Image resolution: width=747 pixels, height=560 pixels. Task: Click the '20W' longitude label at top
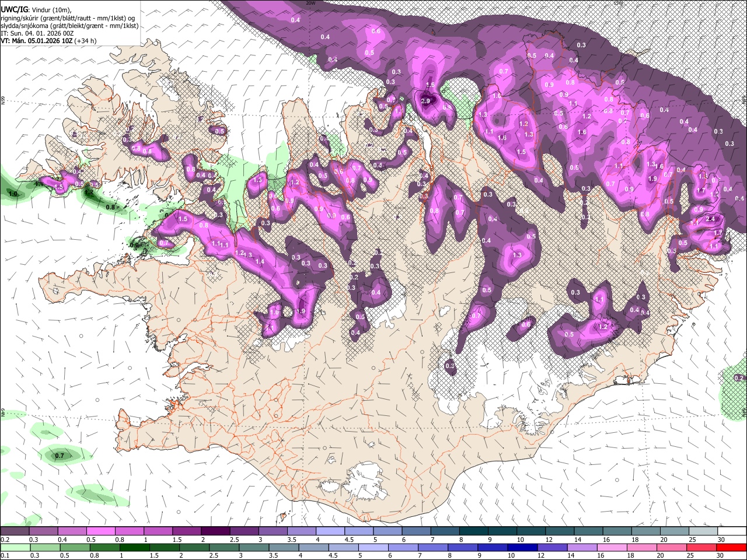click(310, 3)
